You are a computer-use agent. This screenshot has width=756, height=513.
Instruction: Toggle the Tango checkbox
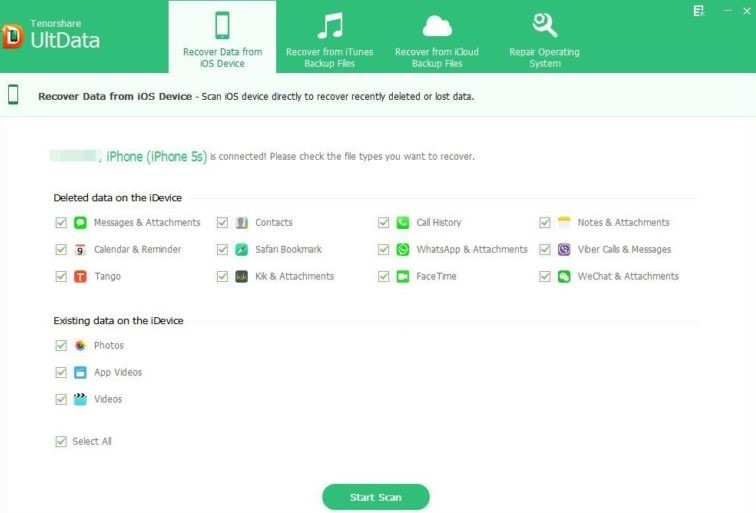(x=61, y=277)
